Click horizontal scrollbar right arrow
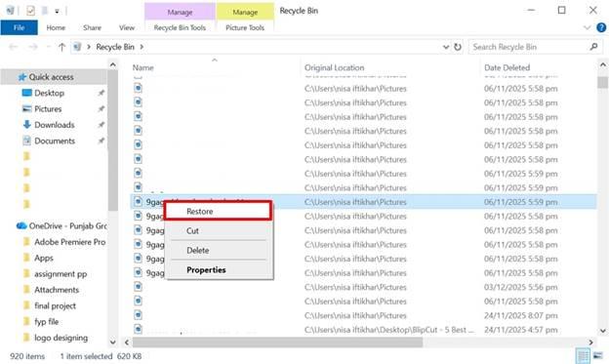Image resolution: width=609 pixels, height=364 pixels. click(x=590, y=343)
